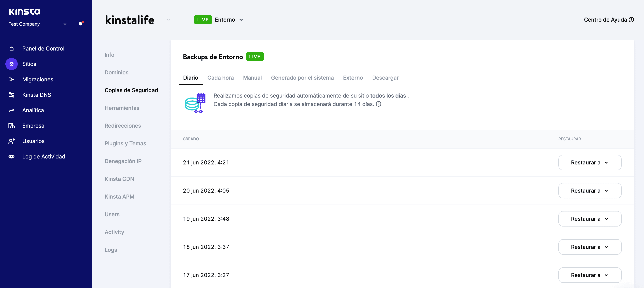Click the Log de Actividad eye icon
This screenshot has height=288, width=644.
[x=12, y=157]
